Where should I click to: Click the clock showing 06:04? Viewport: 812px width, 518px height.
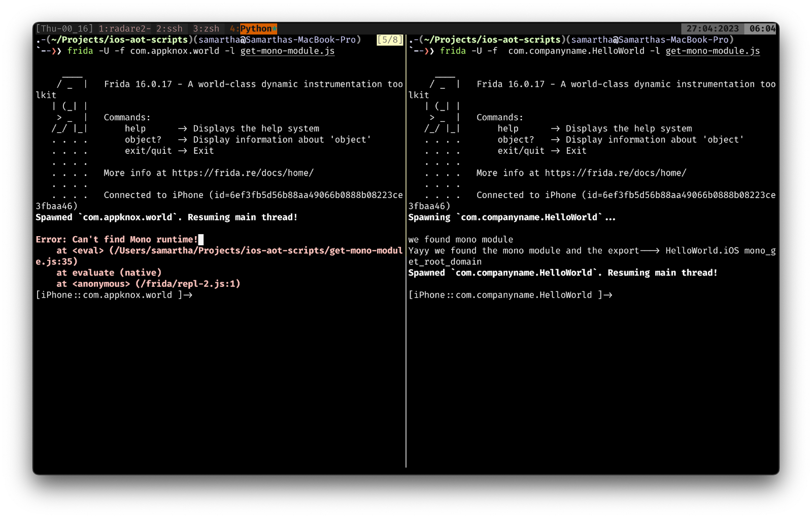pos(762,29)
